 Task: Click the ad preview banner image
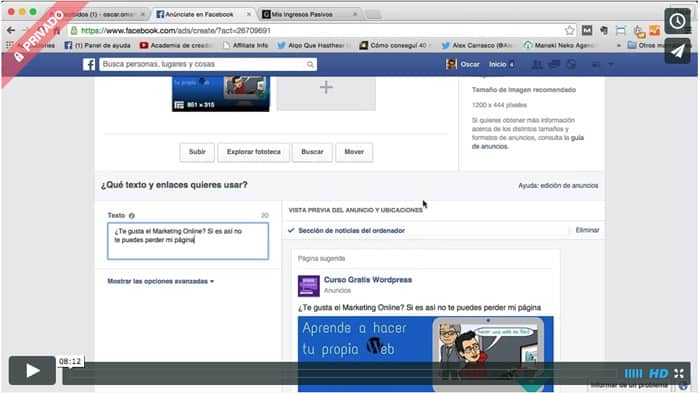[x=425, y=354]
